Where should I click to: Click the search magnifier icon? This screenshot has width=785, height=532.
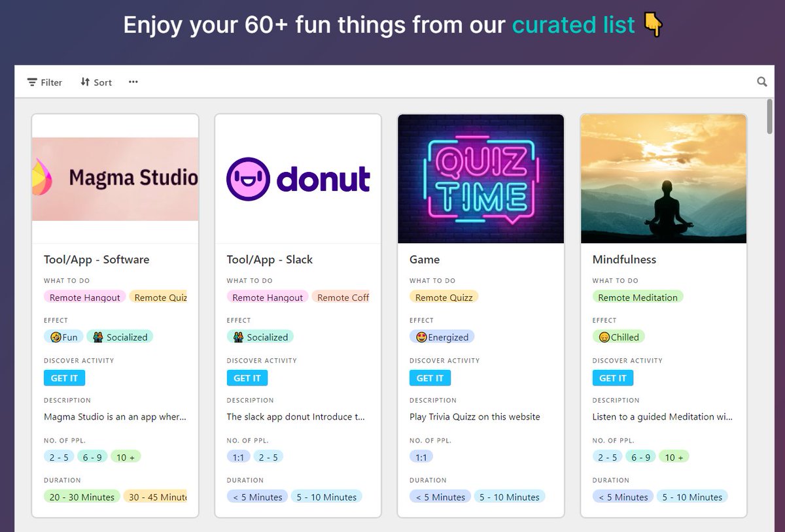762,82
